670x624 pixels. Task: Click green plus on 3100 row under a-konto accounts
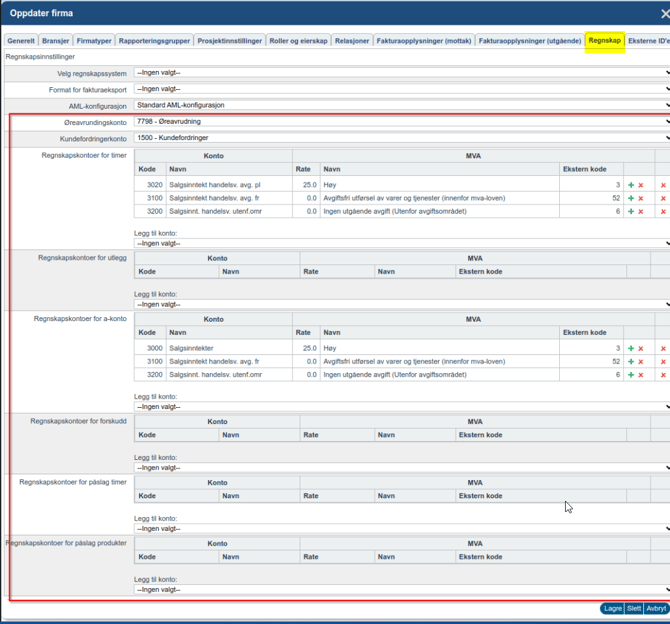(631, 361)
